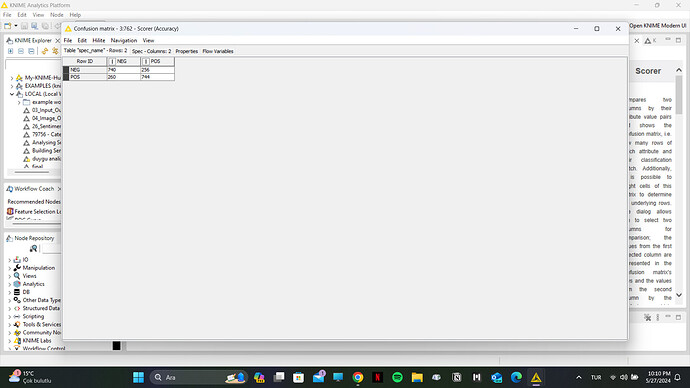
Task: Open Microsoft Edge from the taskbar
Action: pyautogui.click(x=516, y=377)
